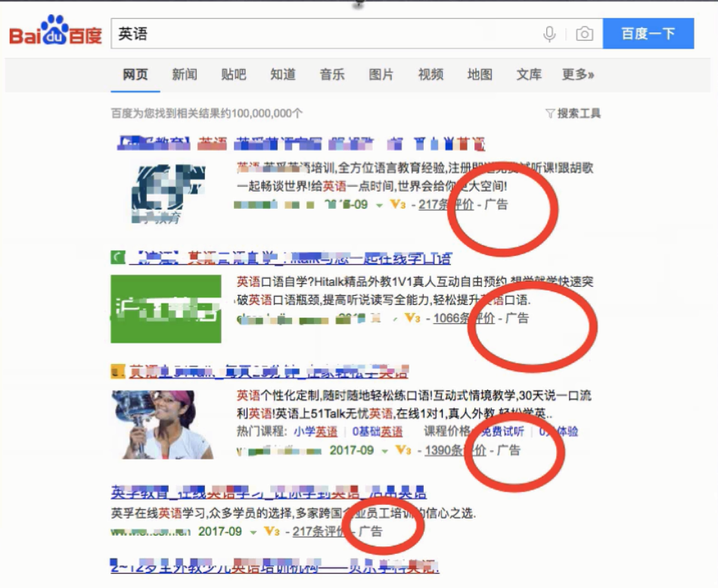
Task: Click the tennis player thumbnail image
Action: click(x=163, y=425)
